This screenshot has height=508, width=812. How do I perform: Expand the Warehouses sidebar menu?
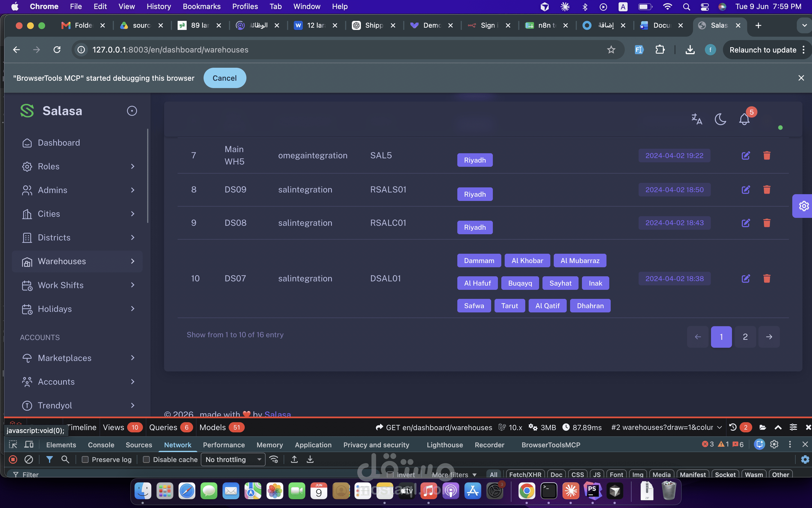pos(77,261)
